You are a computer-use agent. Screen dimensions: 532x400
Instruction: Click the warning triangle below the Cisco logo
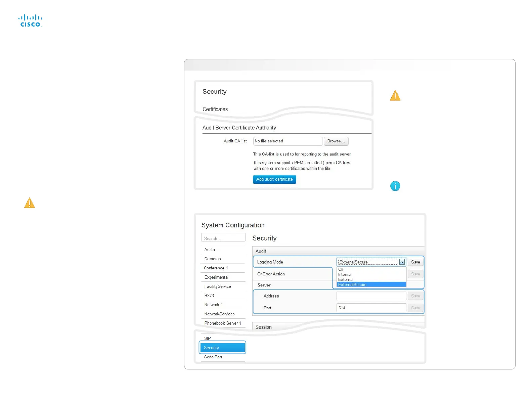[30, 203]
